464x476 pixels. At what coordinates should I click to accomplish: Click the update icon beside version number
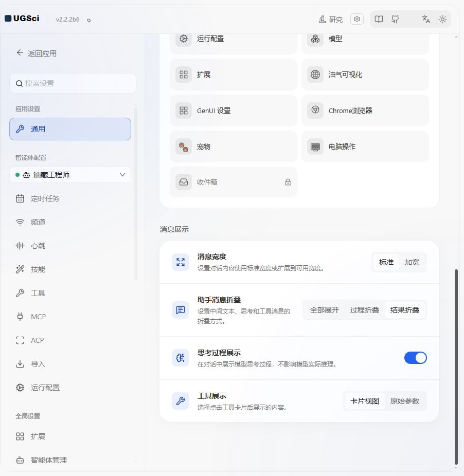(89, 21)
